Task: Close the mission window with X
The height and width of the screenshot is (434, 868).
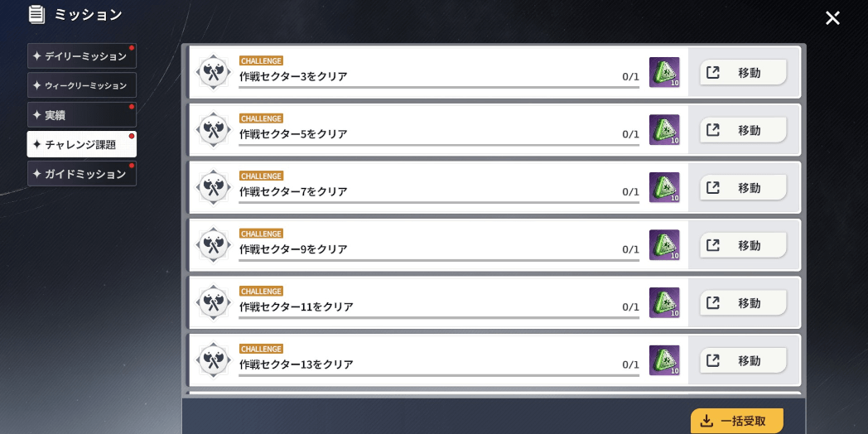Action: (x=832, y=18)
